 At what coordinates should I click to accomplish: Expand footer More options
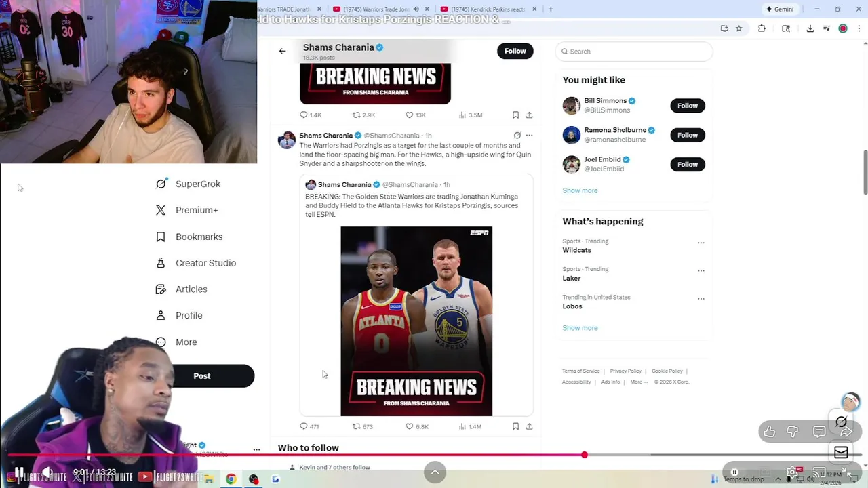click(x=637, y=382)
